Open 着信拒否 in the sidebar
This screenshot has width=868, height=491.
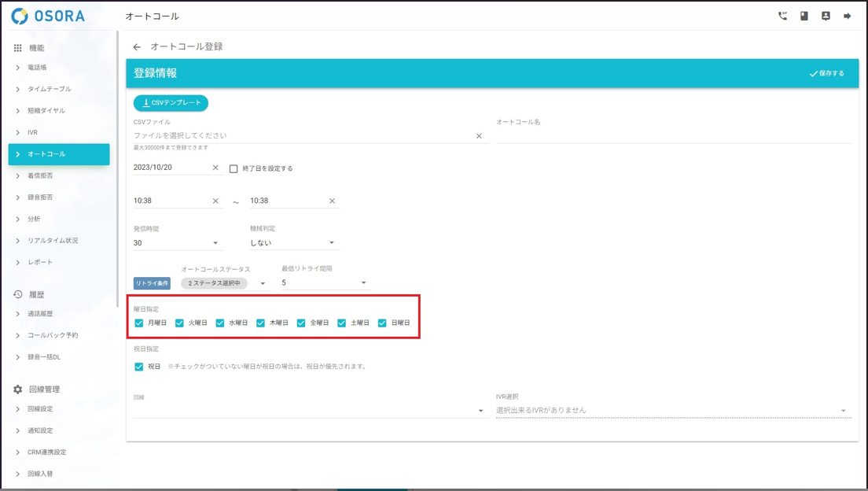tap(59, 175)
